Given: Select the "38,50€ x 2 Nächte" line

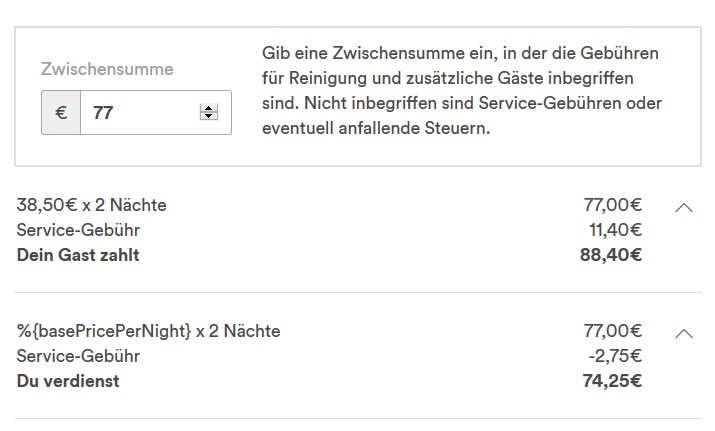Looking at the screenshot, I should (92, 205).
